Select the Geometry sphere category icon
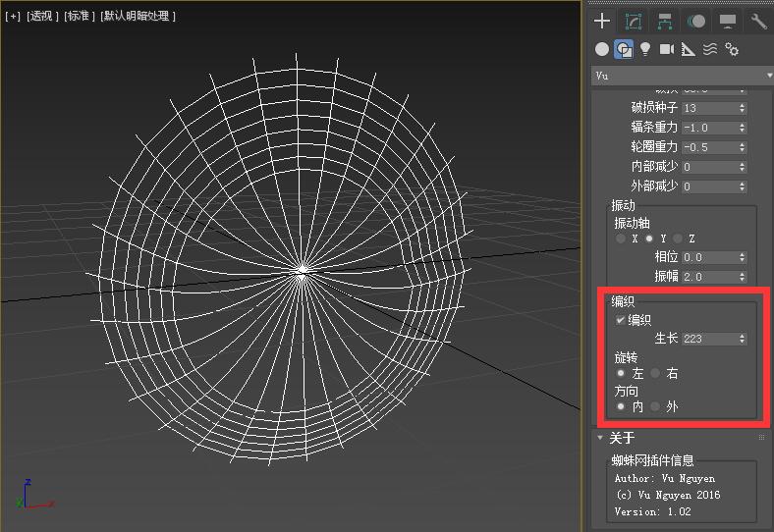 coord(602,49)
